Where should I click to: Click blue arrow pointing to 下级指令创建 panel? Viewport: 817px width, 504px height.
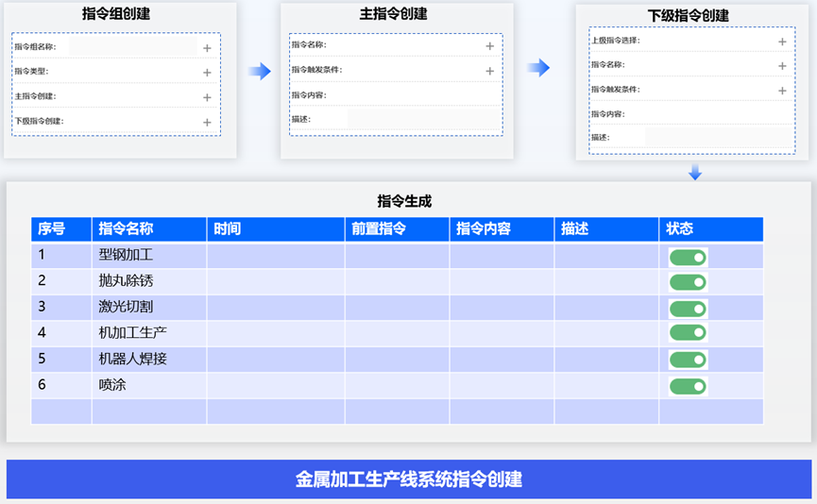point(537,68)
